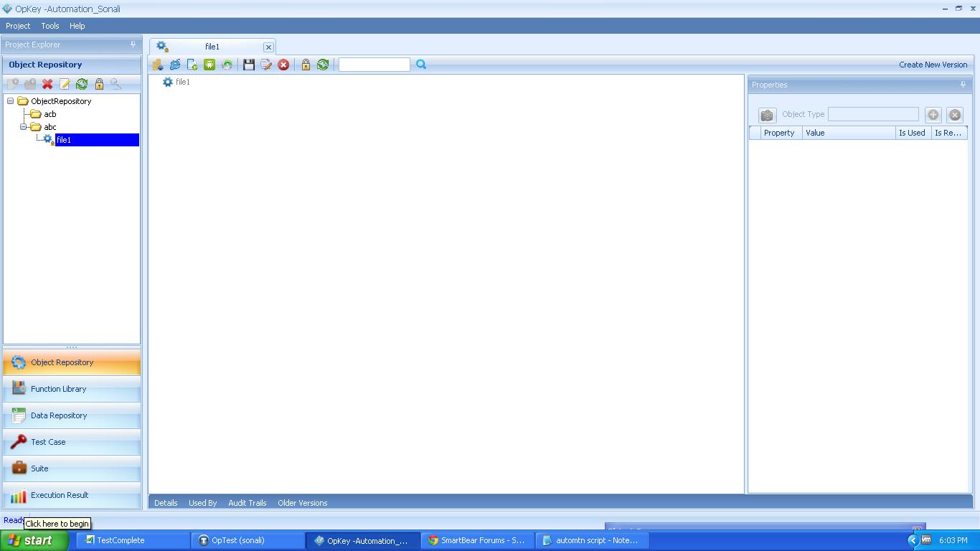Open the Tools menu

(50, 26)
